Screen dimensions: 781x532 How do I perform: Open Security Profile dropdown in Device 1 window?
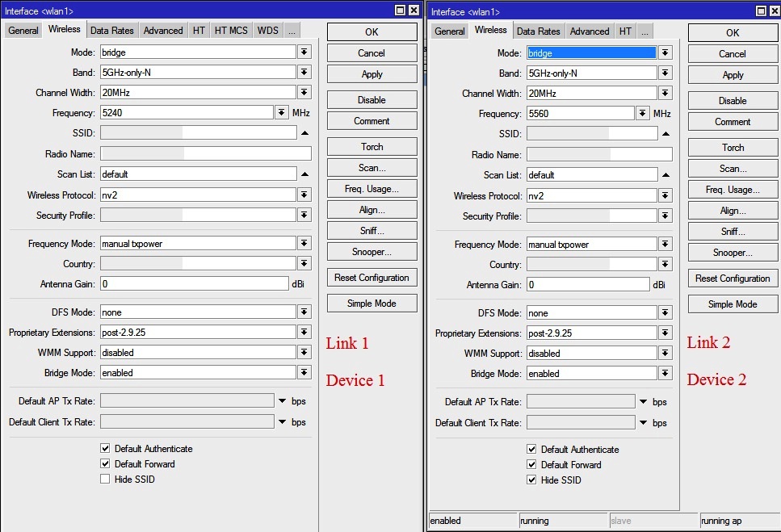click(304, 215)
